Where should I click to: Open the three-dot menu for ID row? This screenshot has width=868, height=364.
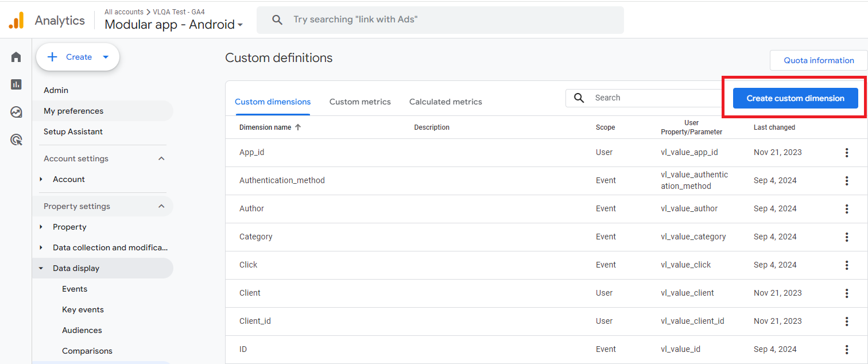click(847, 350)
